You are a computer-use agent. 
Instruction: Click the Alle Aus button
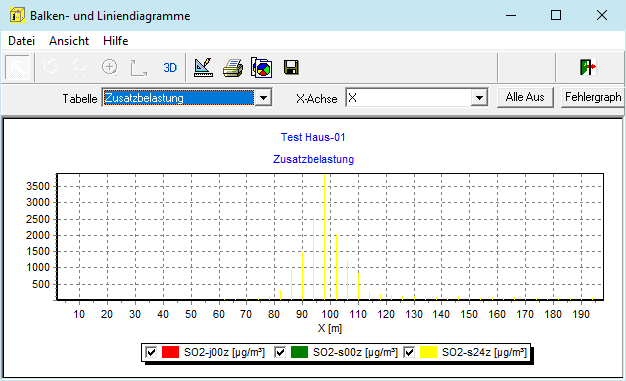coord(525,97)
